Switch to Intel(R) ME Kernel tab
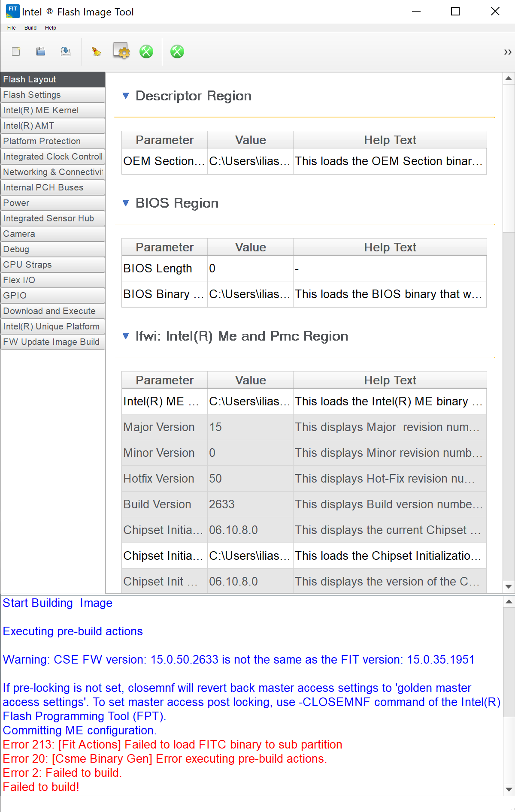The image size is (515, 812). point(53,110)
